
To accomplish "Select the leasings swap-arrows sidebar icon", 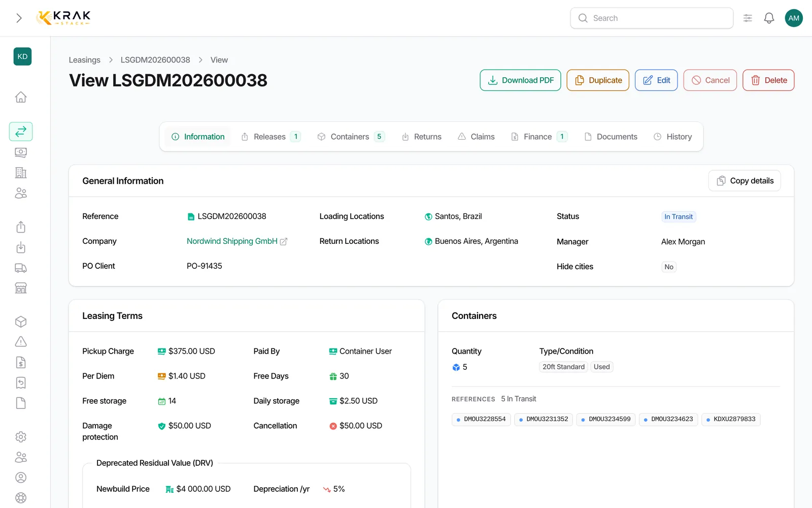I will [x=21, y=132].
